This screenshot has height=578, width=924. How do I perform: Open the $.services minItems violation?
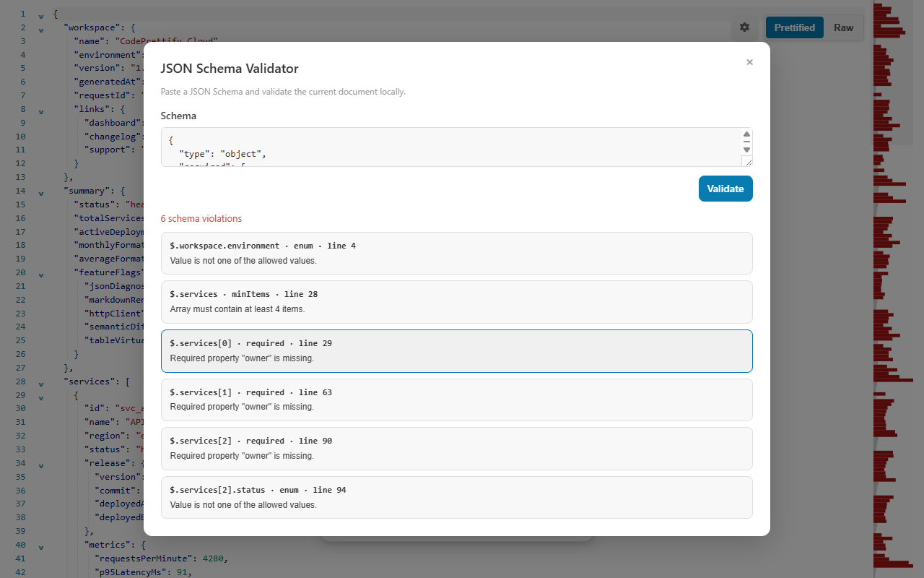(457, 302)
